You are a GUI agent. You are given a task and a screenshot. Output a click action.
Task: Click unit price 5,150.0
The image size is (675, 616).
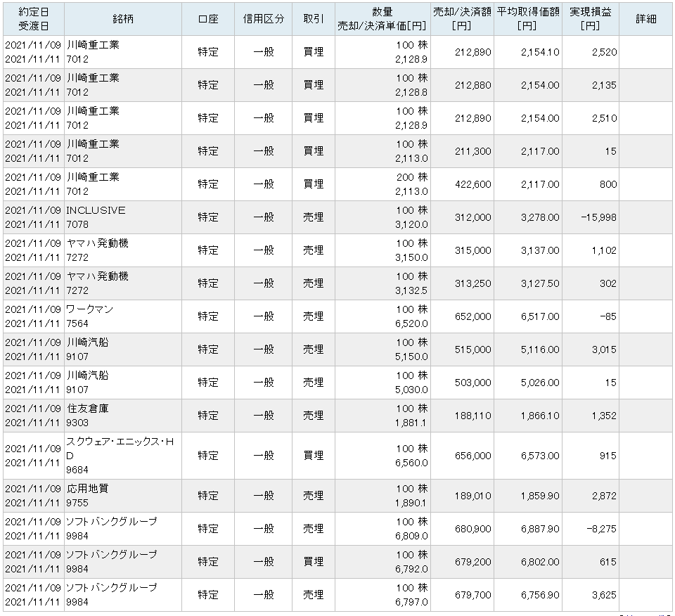(411, 357)
